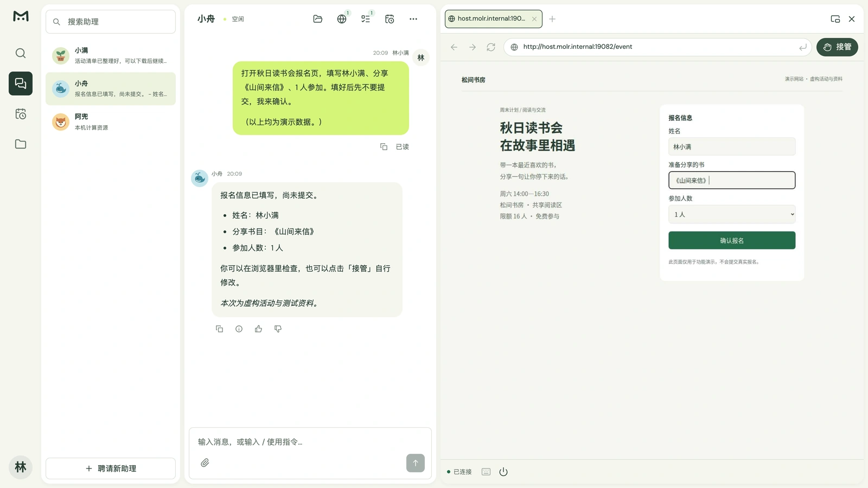Toggle virtual keyboard icon in browser footer

(486, 472)
